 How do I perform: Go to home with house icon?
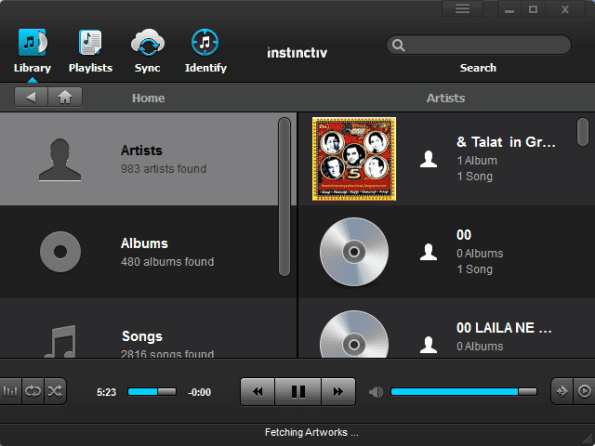(x=65, y=97)
